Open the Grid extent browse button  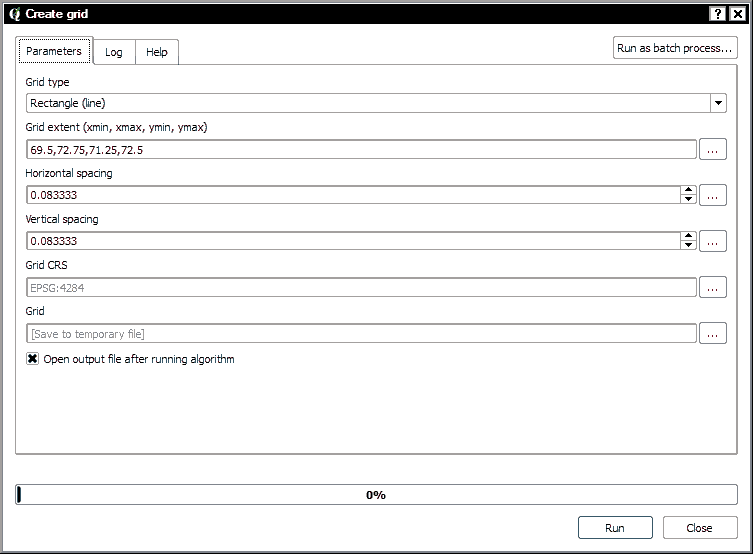pos(712,149)
